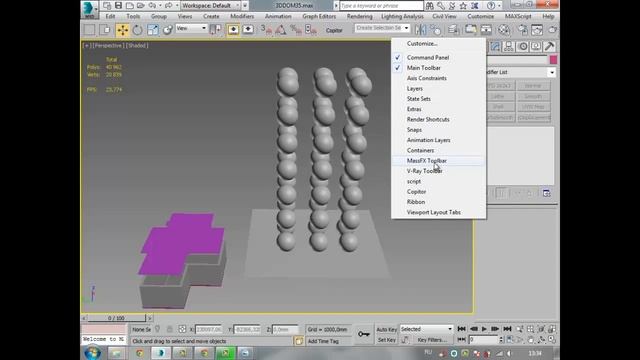Toggle 3D Snaps icon

[x=266, y=30]
